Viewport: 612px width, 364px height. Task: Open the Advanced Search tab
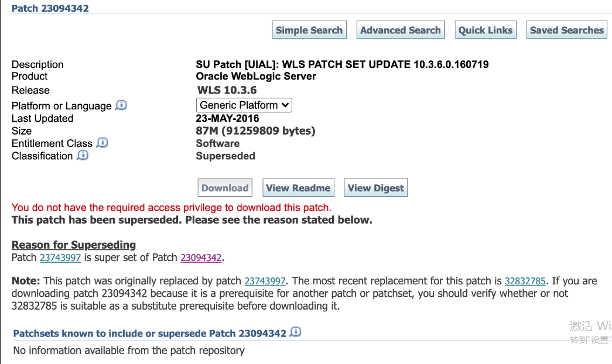[401, 30]
